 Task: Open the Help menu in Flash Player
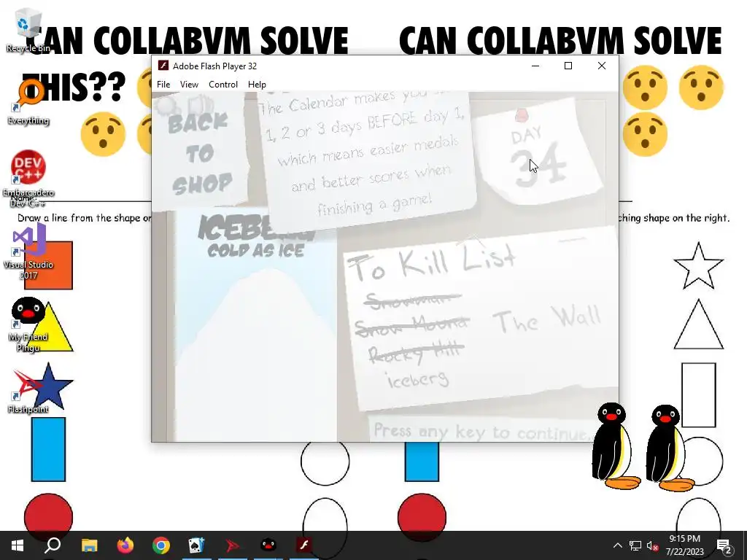257,85
